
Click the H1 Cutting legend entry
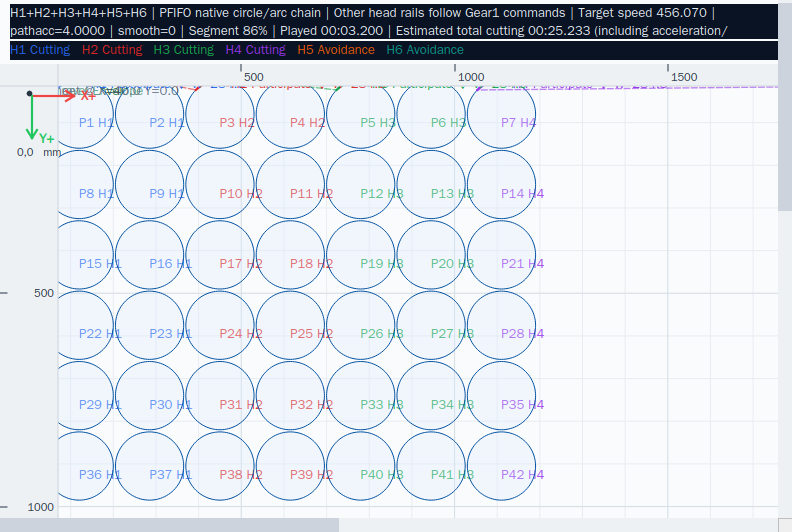tap(40, 50)
